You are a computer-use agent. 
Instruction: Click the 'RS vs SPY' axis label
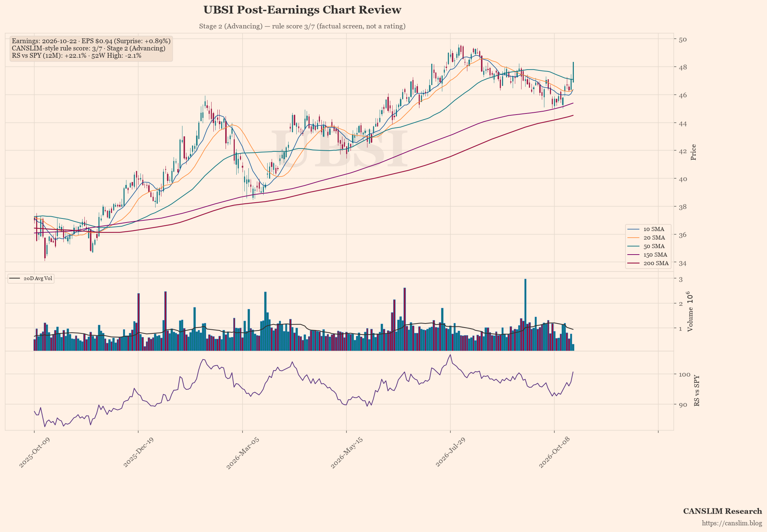click(x=697, y=391)
